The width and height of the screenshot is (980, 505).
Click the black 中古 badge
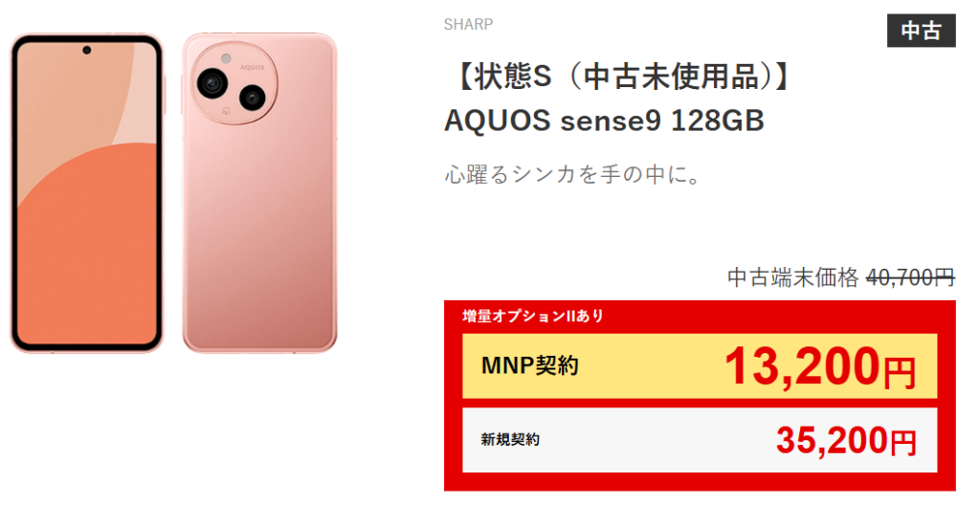click(921, 31)
